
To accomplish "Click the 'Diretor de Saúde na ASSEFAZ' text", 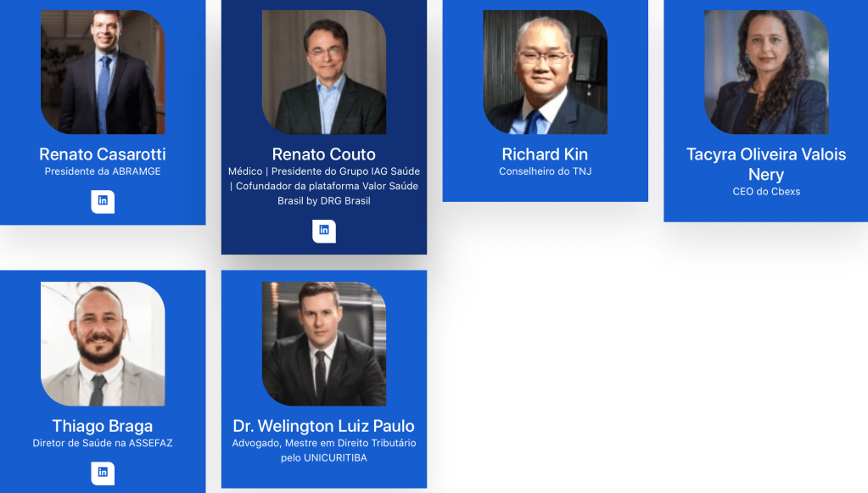I will (x=103, y=443).
